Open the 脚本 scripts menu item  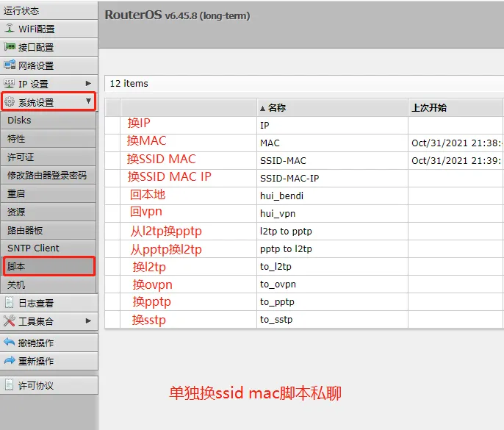(48, 266)
